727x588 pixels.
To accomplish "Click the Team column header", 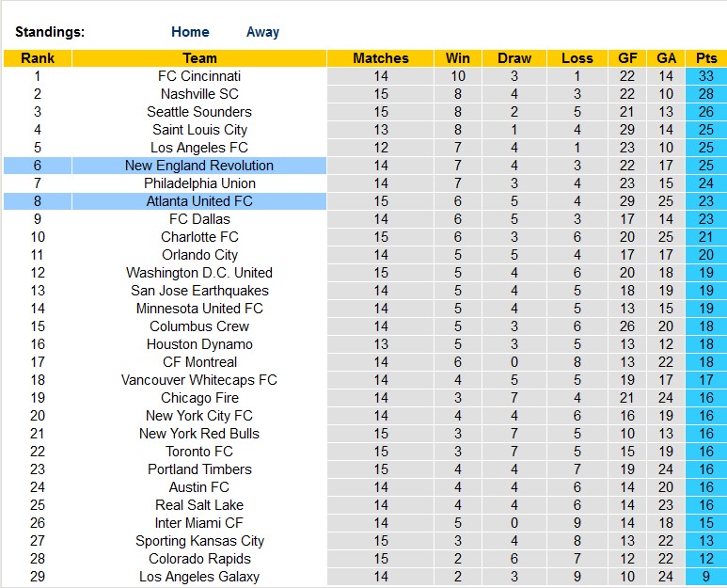I will click(x=199, y=58).
